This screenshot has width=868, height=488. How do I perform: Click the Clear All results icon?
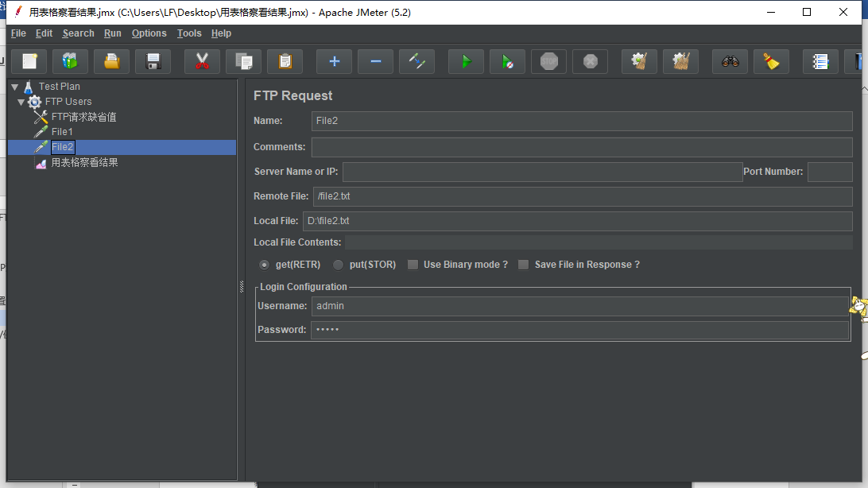681,61
